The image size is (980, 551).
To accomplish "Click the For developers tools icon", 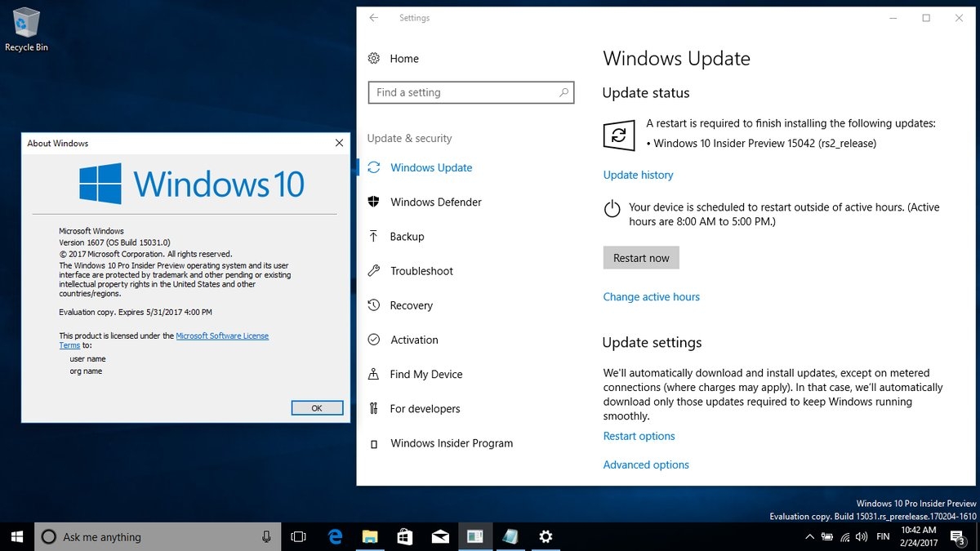I will [x=373, y=408].
